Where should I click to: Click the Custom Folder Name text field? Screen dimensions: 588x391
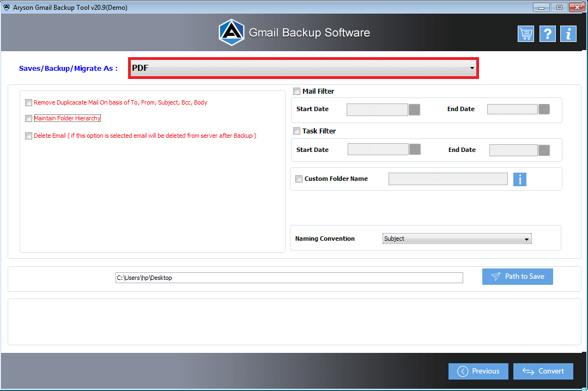click(x=448, y=179)
